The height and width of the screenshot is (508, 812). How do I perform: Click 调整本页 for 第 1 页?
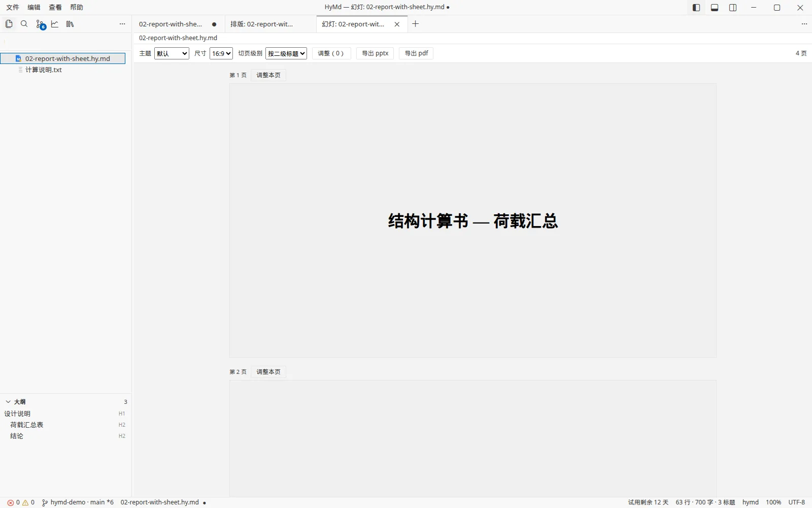click(x=268, y=75)
